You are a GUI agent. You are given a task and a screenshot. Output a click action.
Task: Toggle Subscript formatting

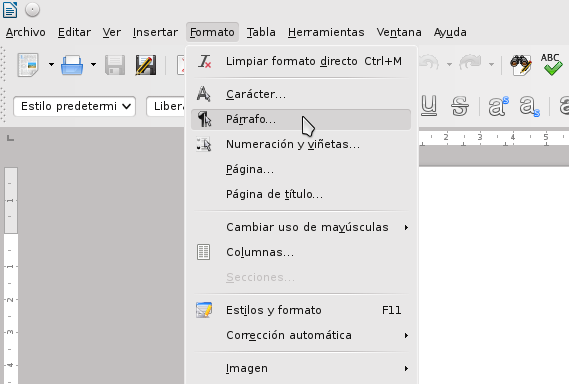(529, 106)
